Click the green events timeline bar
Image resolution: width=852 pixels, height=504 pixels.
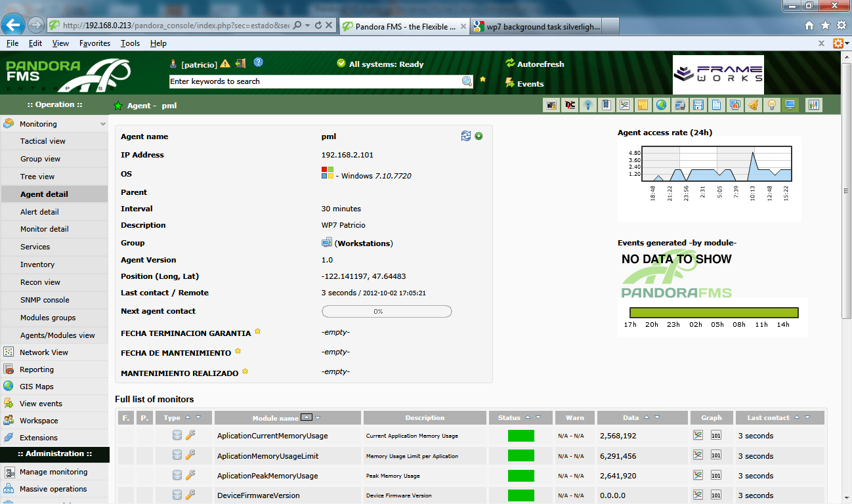714,312
